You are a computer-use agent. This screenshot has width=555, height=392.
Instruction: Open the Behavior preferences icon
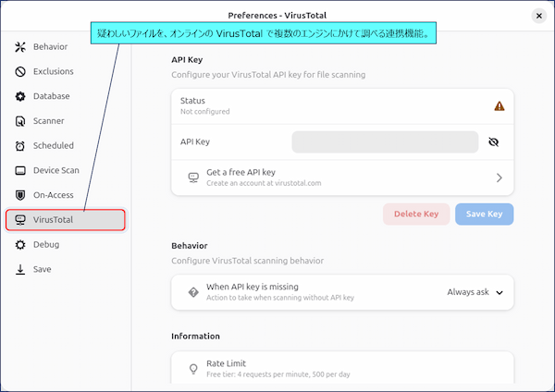point(20,47)
